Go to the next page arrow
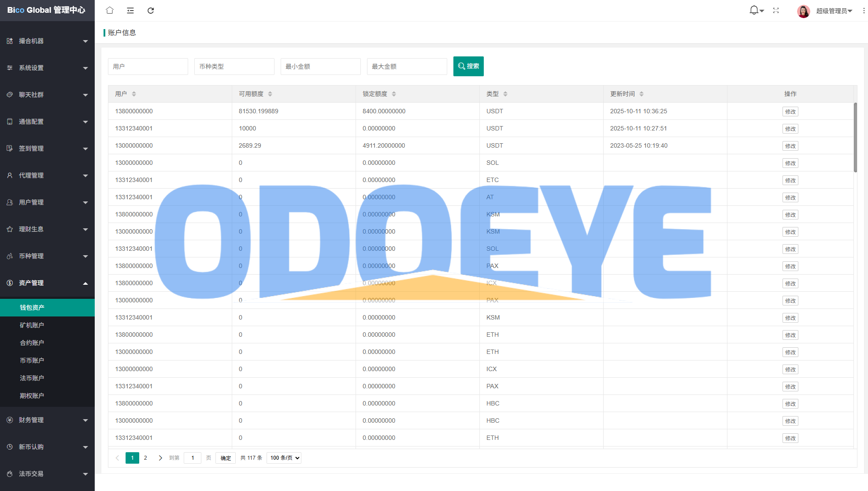Screen dimensions: 868x491 click(160, 458)
